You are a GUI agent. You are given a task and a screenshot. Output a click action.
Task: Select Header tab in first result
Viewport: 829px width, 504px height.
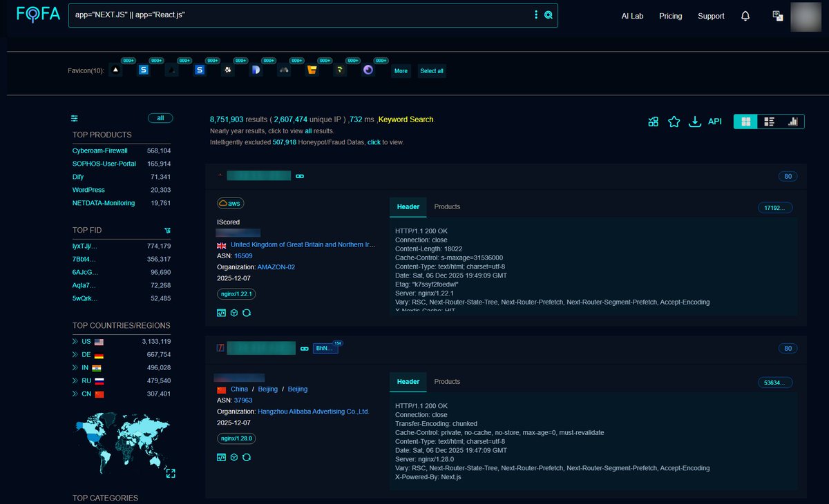[x=408, y=207]
